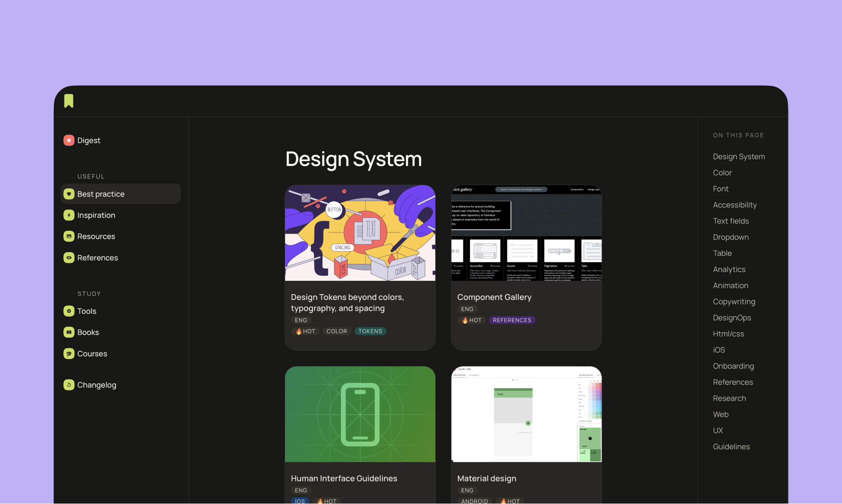Click Material design card title

point(487,478)
